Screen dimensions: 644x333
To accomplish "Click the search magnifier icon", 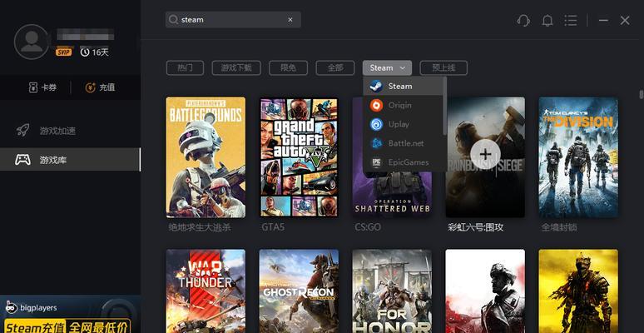I will coord(173,19).
